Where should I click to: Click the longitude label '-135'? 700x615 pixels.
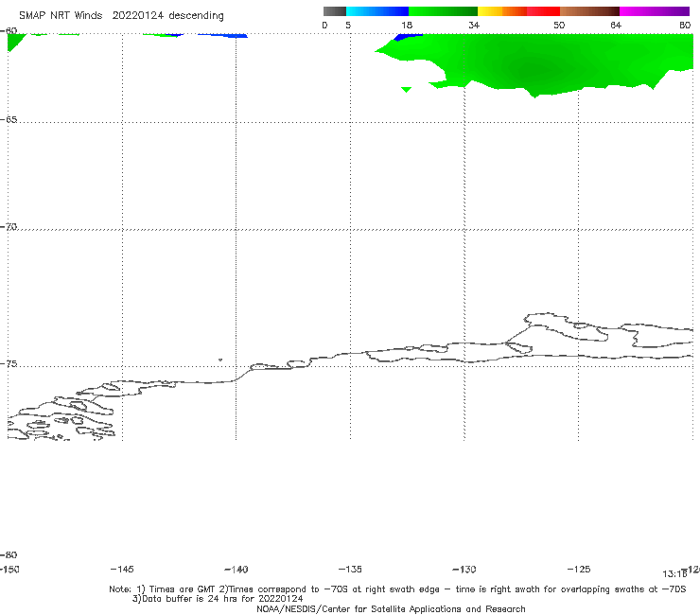pyautogui.click(x=350, y=570)
